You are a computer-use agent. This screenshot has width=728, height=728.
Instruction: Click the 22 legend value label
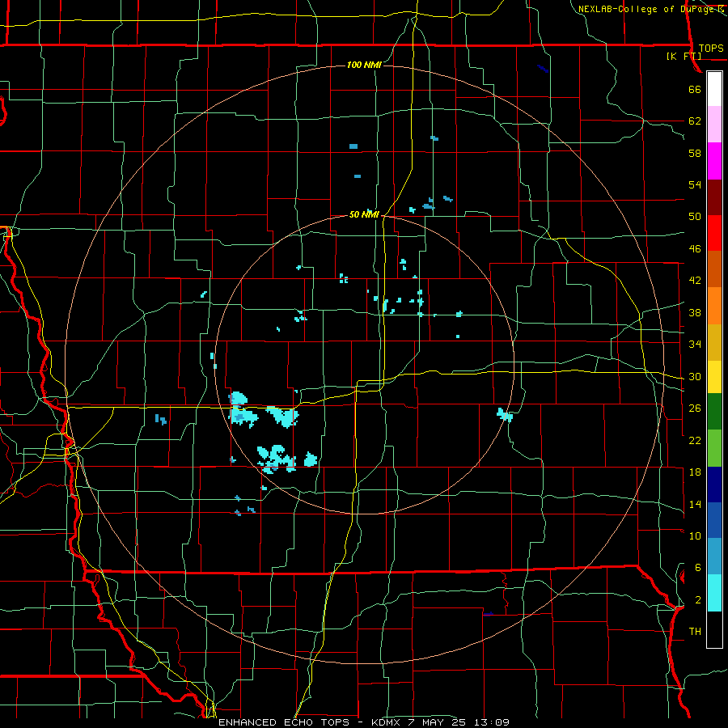point(695,440)
